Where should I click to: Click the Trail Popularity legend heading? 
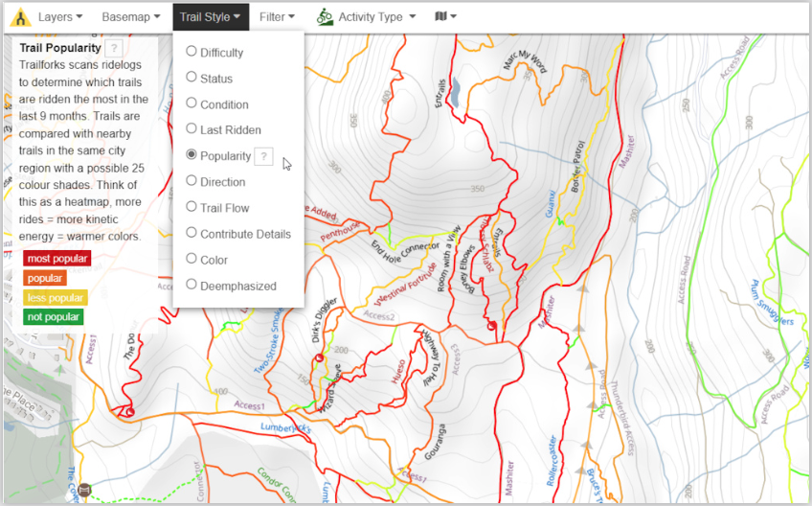click(60, 48)
